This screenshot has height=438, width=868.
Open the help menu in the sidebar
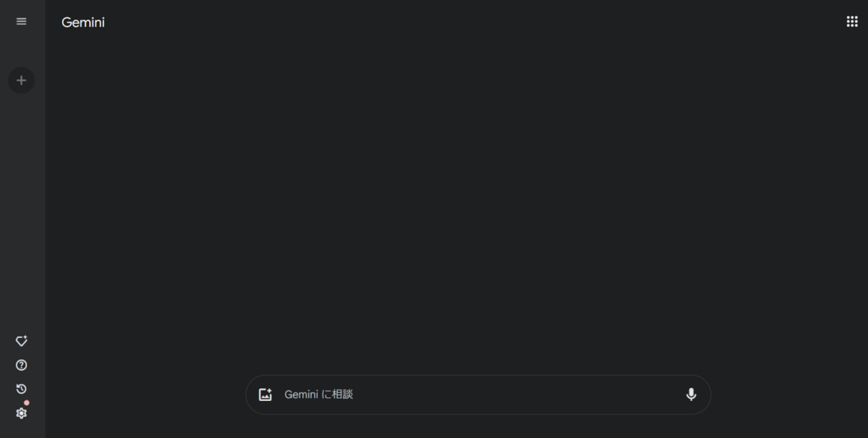coord(21,365)
